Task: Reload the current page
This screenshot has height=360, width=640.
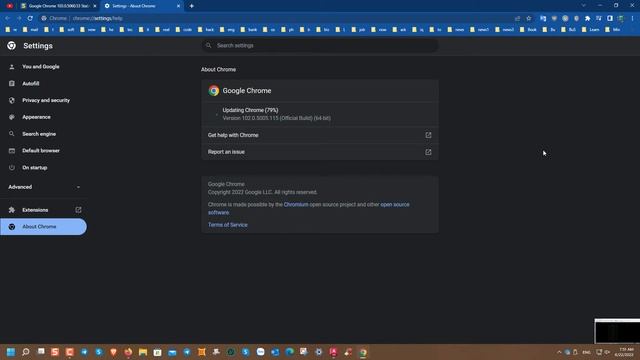Action: coord(30,18)
